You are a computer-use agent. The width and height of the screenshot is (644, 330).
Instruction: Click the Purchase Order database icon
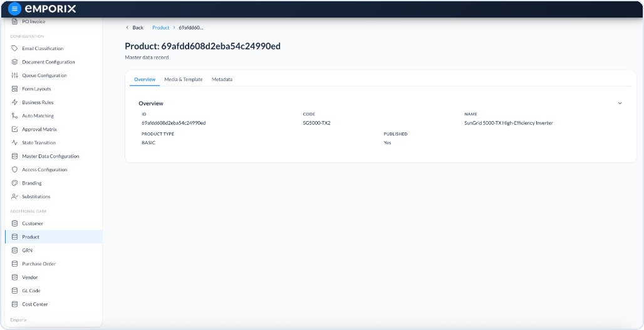tap(15, 263)
